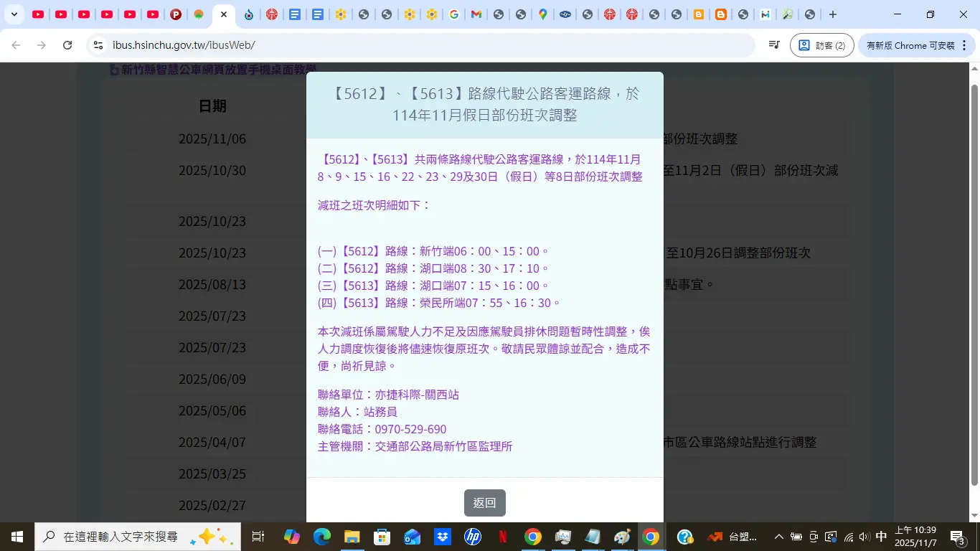Open File Explorer from the taskbar
980x551 pixels.
pyautogui.click(x=352, y=537)
